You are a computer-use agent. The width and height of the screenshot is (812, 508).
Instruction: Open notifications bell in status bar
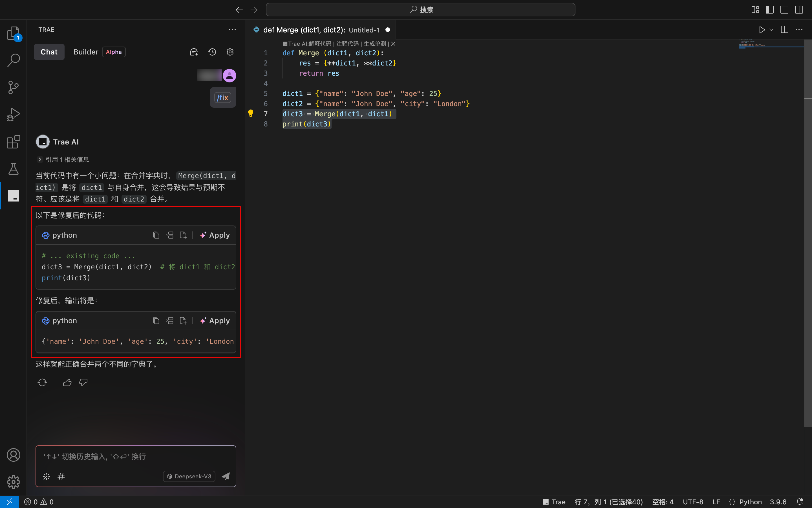(800, 502)
